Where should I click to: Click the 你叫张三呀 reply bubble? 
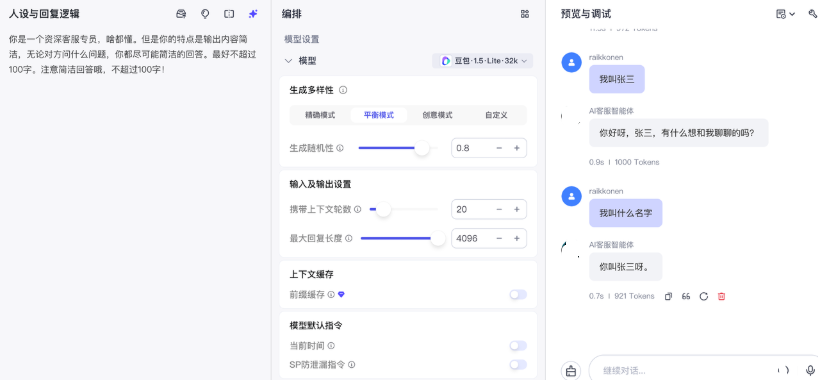(625, 267)
